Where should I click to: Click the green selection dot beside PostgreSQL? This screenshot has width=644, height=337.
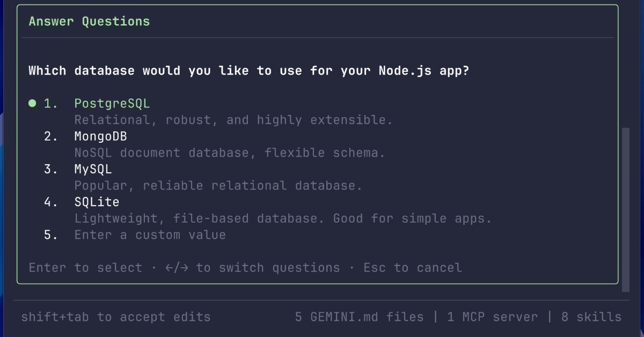coord(32,103)
